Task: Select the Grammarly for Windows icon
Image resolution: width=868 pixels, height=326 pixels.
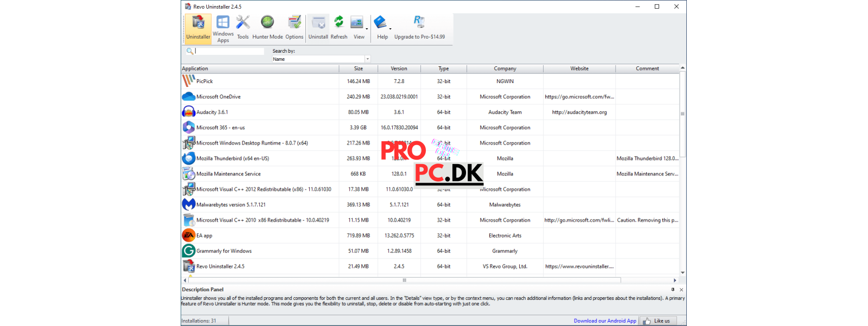Action: click(188, 251)
